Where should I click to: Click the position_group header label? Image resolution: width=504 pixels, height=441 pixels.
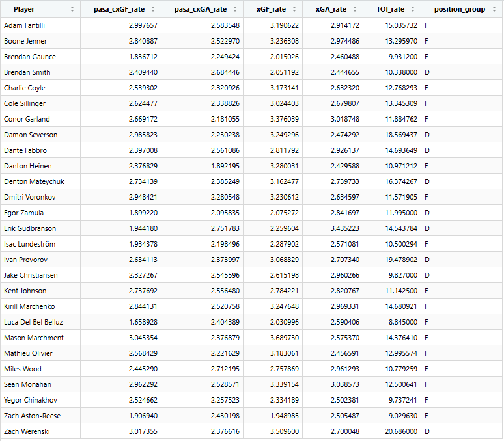pyautogui.click(x=460, y=9)
